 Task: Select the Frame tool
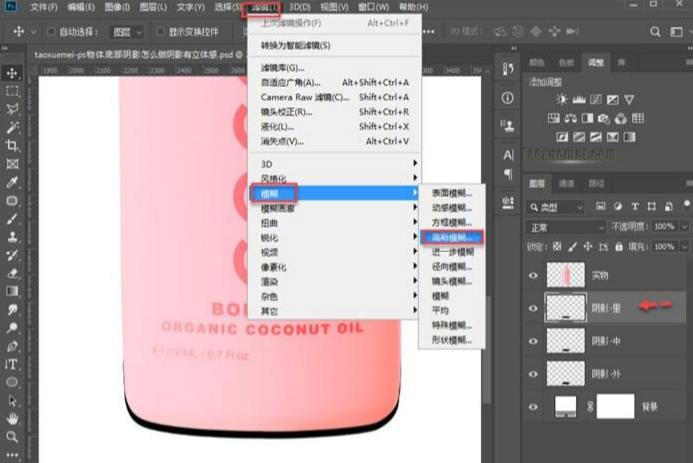[12, 164]
